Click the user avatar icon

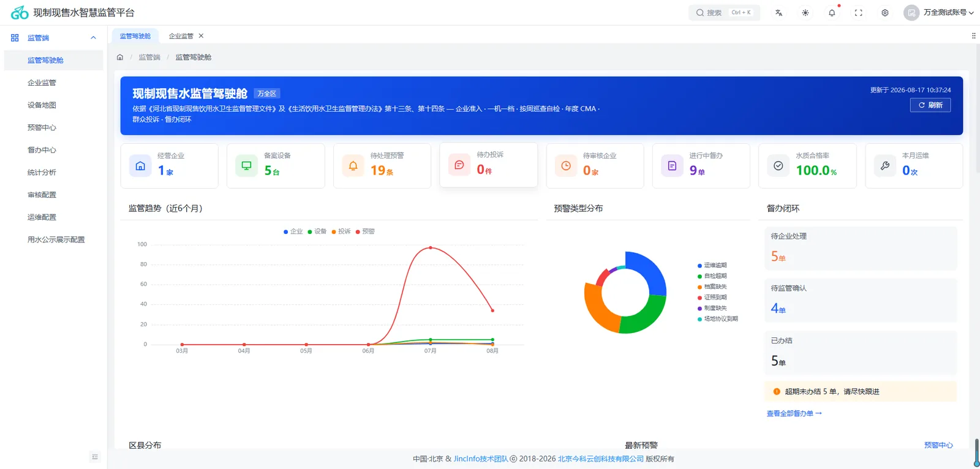tap(911, 12)
